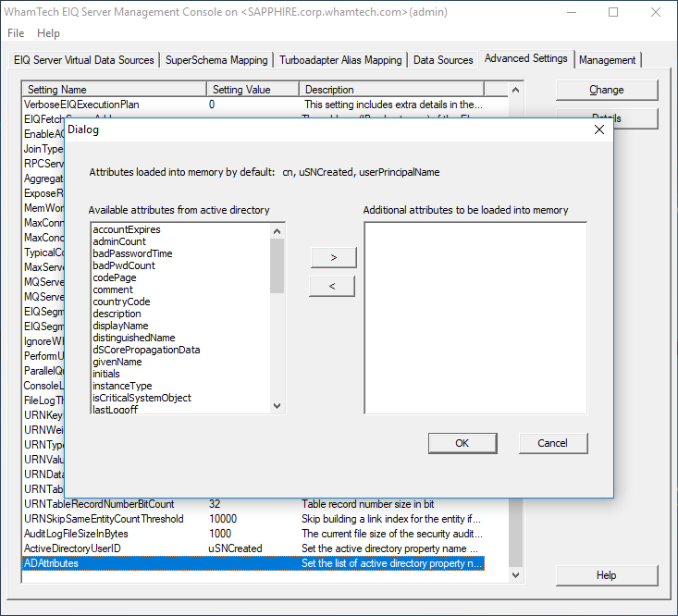
Task: Open the Help menu
Action: (x=48, y=33)
